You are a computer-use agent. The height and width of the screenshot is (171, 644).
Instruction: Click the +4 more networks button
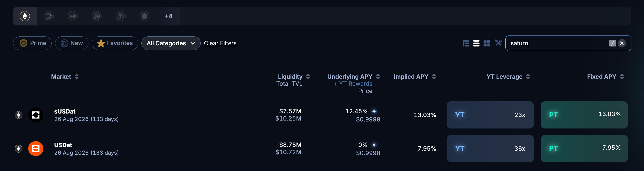tap(168, 16)
